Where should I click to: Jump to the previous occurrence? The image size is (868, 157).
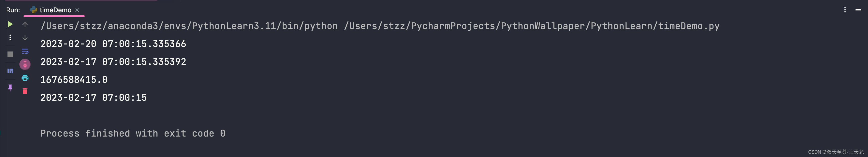pyautogui.click(x=25, y=24)
